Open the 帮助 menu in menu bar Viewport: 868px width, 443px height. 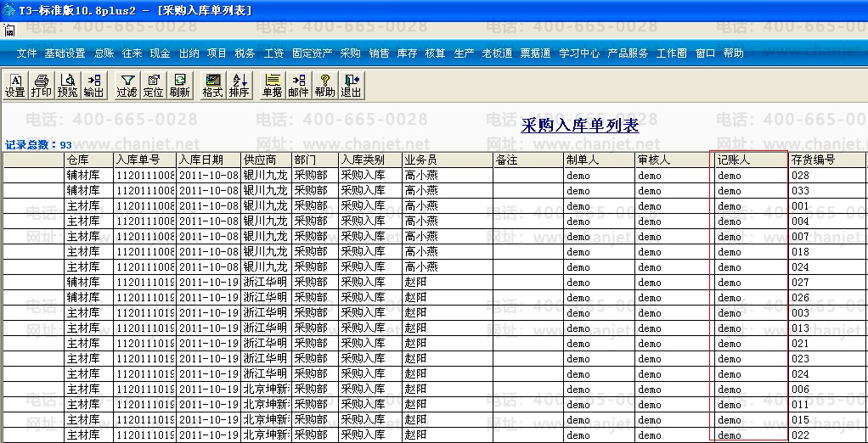point(734,53)
